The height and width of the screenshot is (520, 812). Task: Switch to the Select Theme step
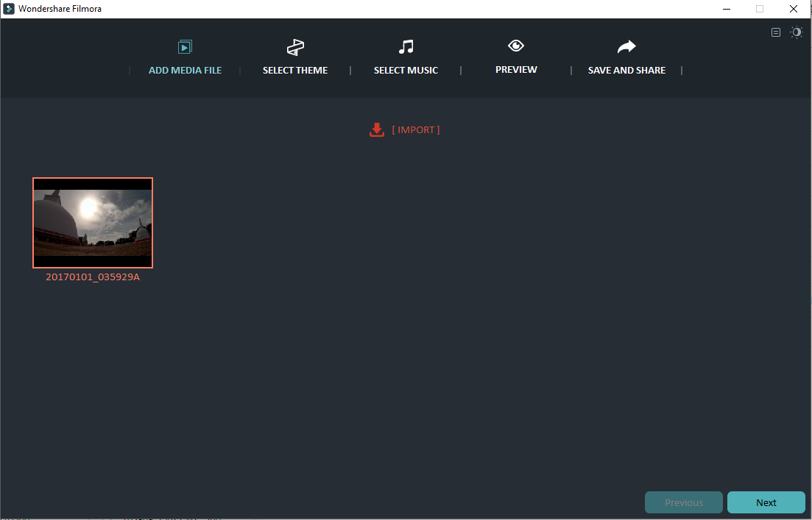coord(295,70)
